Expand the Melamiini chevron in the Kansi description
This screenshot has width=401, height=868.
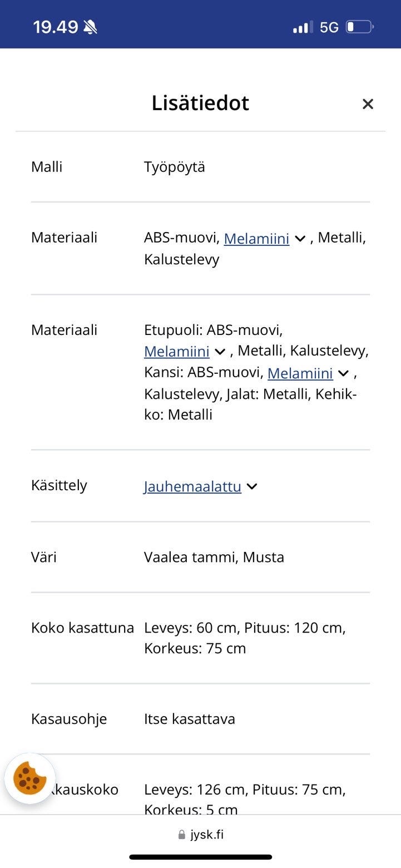[x=343, y=373]
